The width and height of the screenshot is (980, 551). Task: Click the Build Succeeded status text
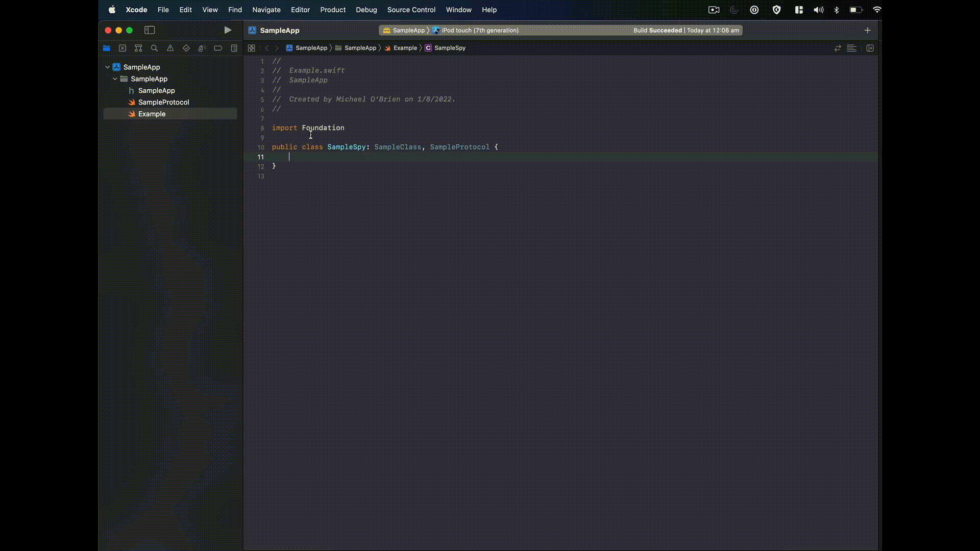click(657, 31)
